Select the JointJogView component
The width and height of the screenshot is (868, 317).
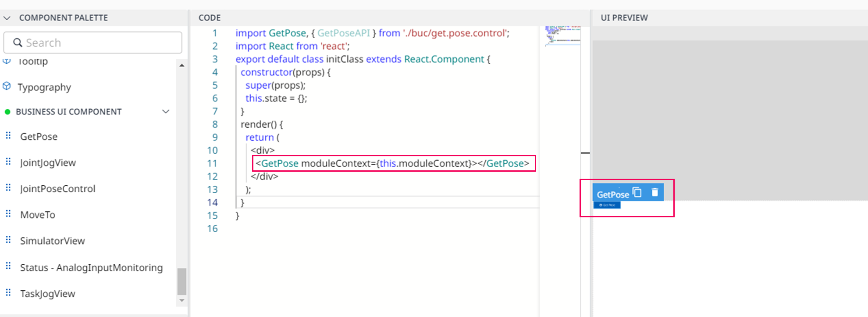[x=48, y=163]
